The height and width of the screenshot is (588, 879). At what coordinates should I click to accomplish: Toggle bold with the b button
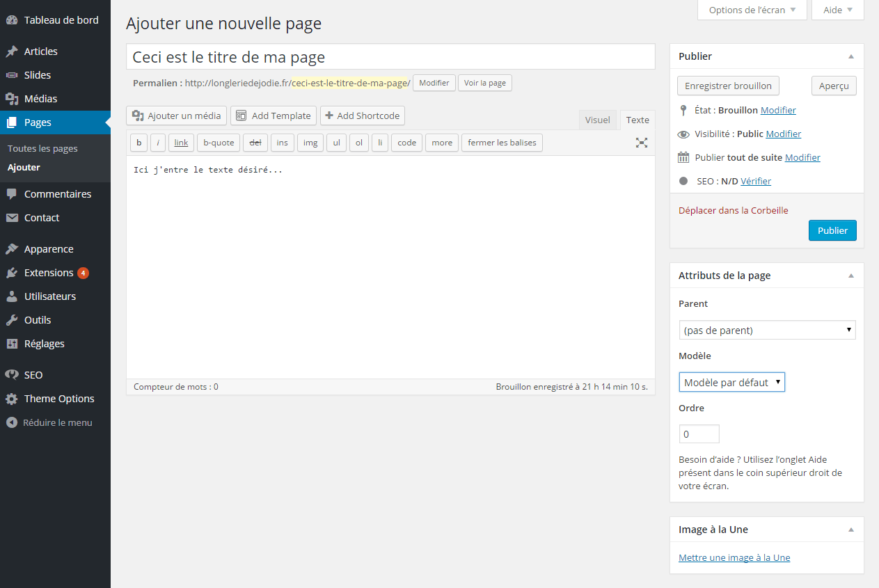tap(138, 143)
